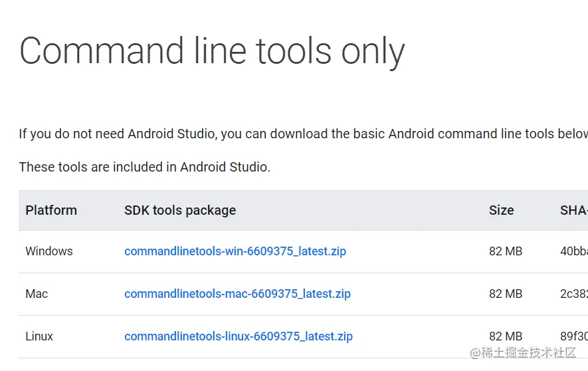Screen dimensions: 588x371
Task: Click the 82 MB size in Mac row
Action: pyautogui.click(x=506, y=294)
